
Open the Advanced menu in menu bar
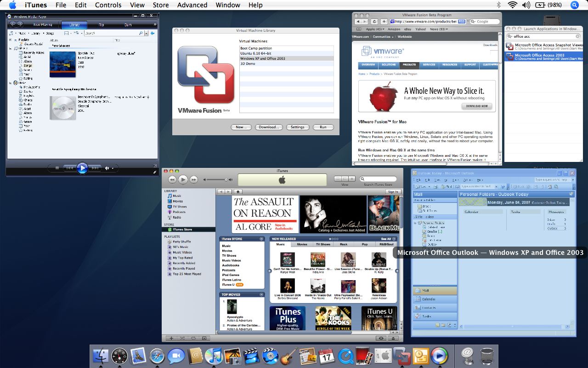(x=192, y=5)
